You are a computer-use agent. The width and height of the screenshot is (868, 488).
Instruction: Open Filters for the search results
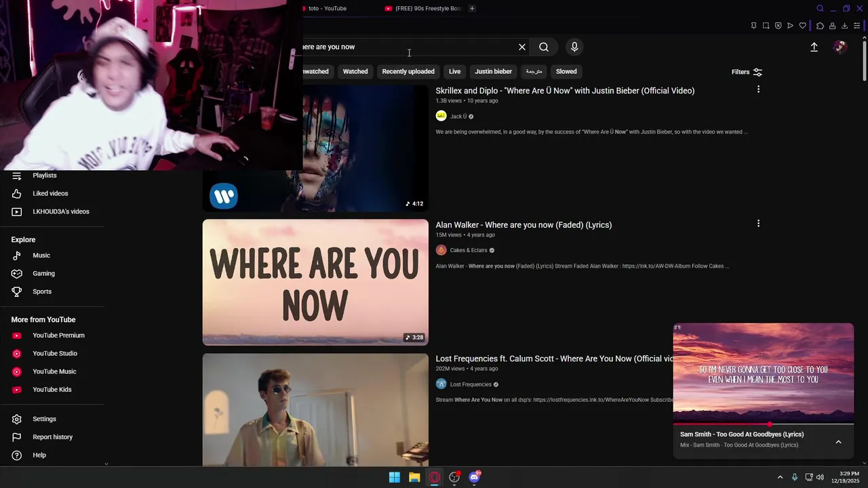[x=747, y=72]
